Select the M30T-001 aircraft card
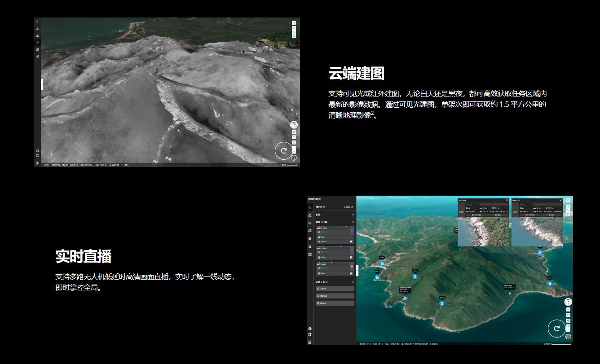Screen dimensions: 600x364 pos(335,235)
